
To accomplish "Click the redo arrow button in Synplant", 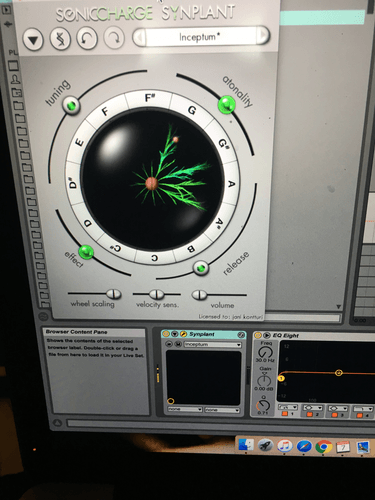I will [114, 37].
